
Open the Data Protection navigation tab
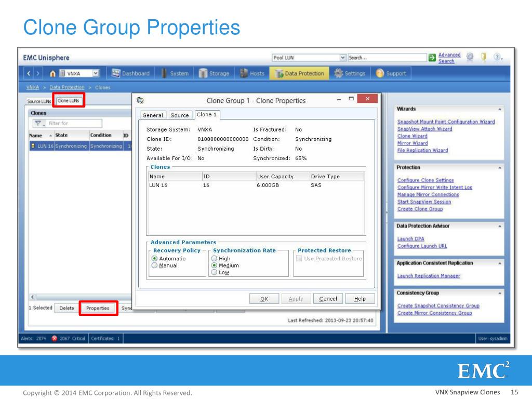299,73
